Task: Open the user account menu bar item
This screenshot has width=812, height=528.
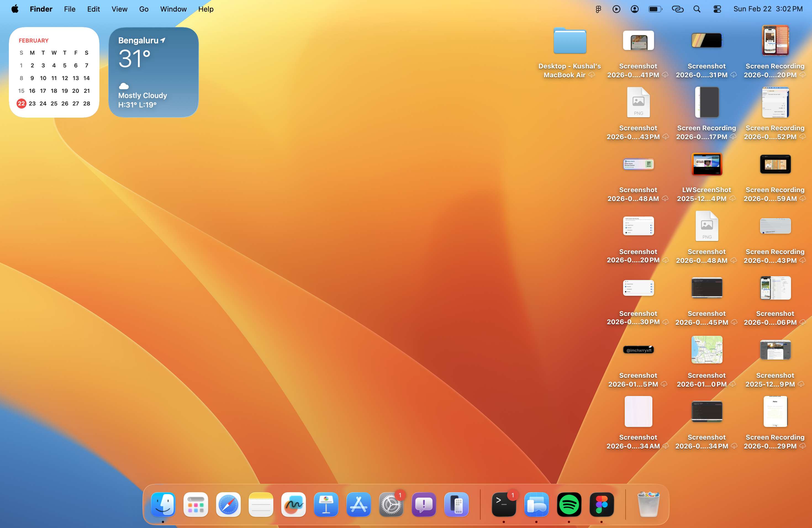Action: 634,9
